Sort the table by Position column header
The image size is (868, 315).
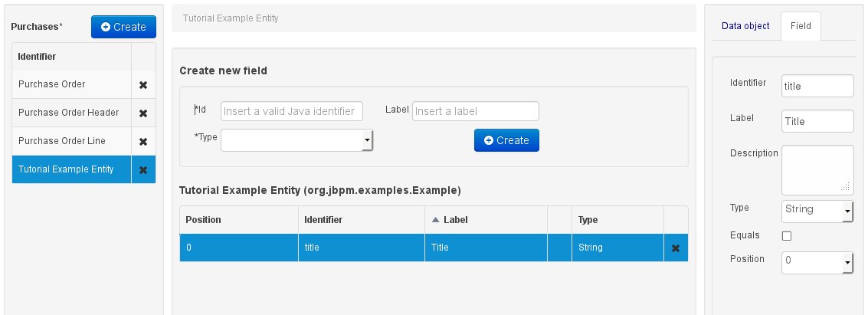click(x=204, y=220)
